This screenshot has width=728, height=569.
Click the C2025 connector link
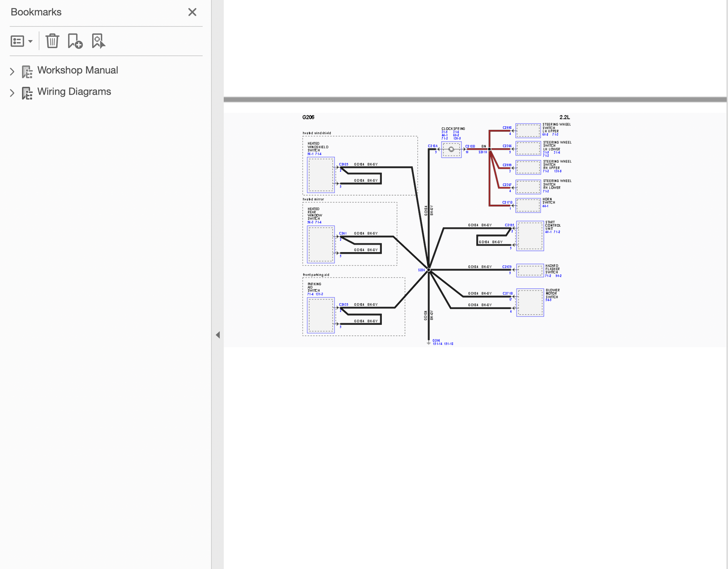pyautogui.click(x=344, y=164)
